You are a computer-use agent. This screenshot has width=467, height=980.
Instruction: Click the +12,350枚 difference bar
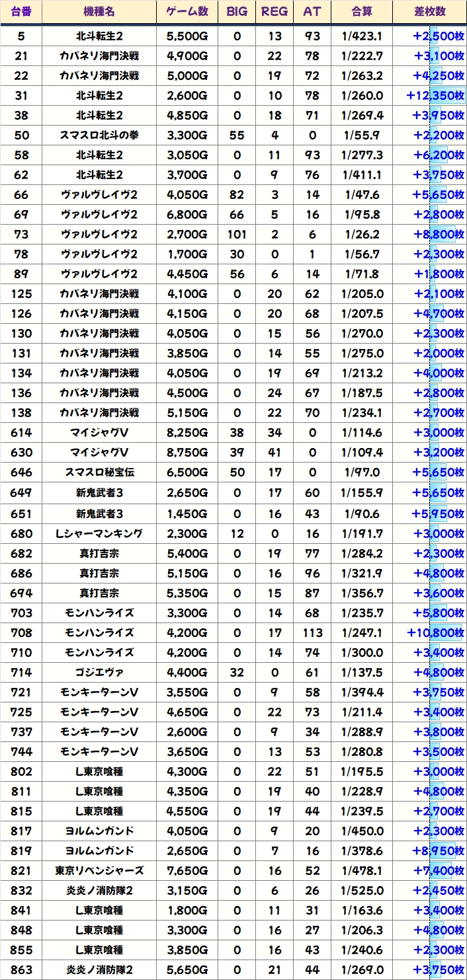tap(435, 96)
